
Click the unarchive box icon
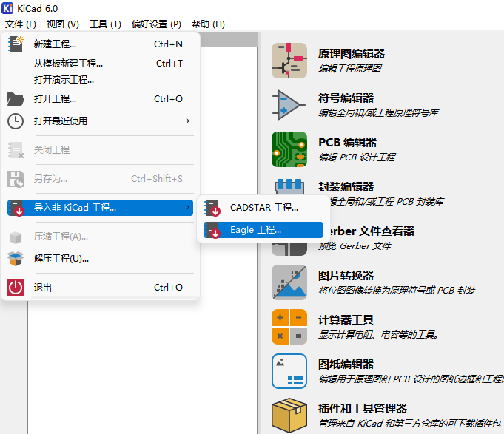click(x=16, y=259)
